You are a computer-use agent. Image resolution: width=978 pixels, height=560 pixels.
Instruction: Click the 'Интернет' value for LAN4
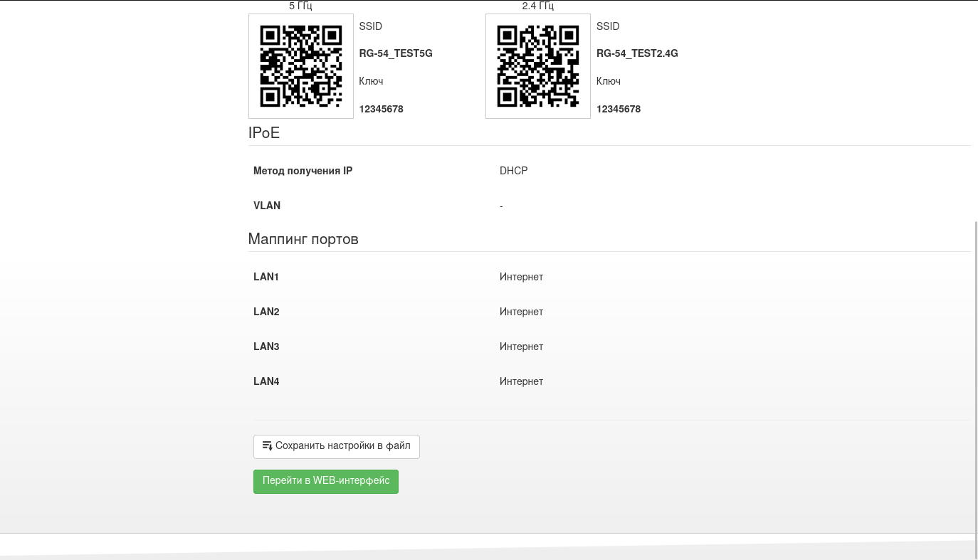point(521,381)
